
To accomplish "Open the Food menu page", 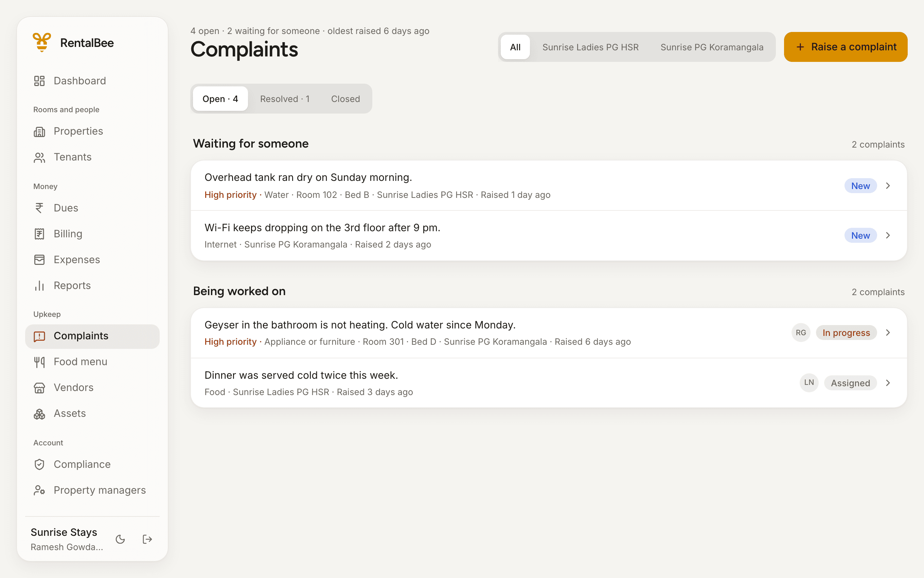I will point(92,362).
